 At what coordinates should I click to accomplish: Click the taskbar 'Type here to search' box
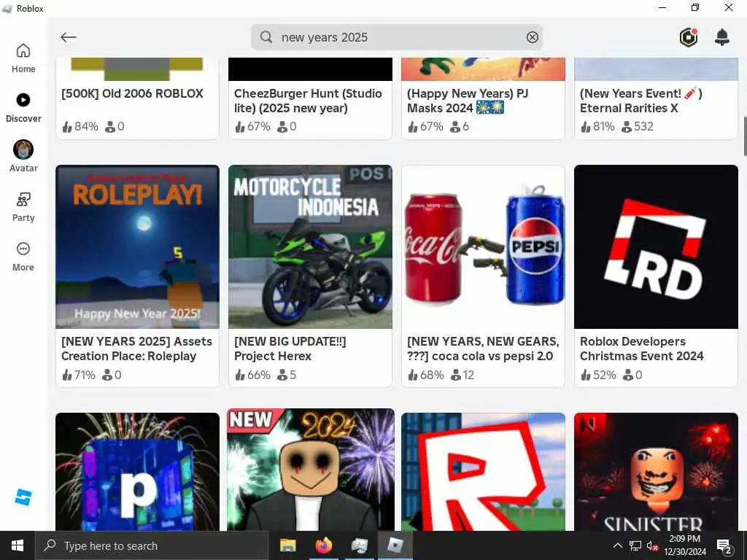click(152, 545)
